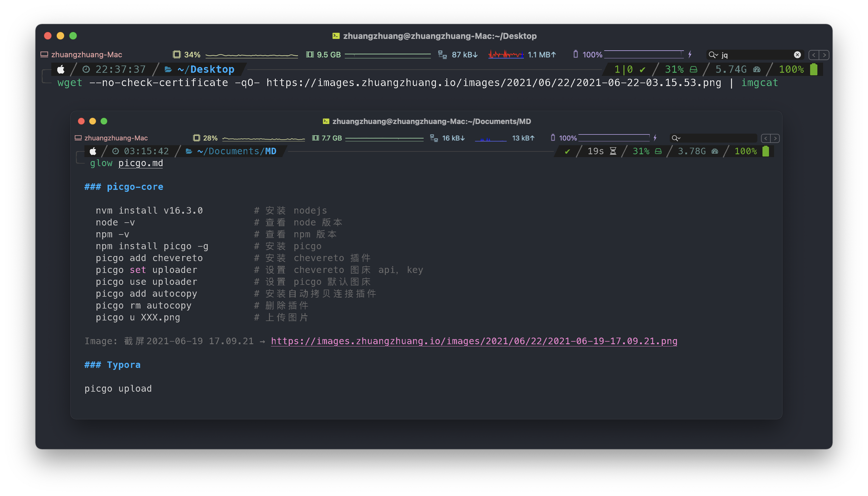
Task: Click the ~/Desktop path in the prompt
Action: tap(206, 70)
